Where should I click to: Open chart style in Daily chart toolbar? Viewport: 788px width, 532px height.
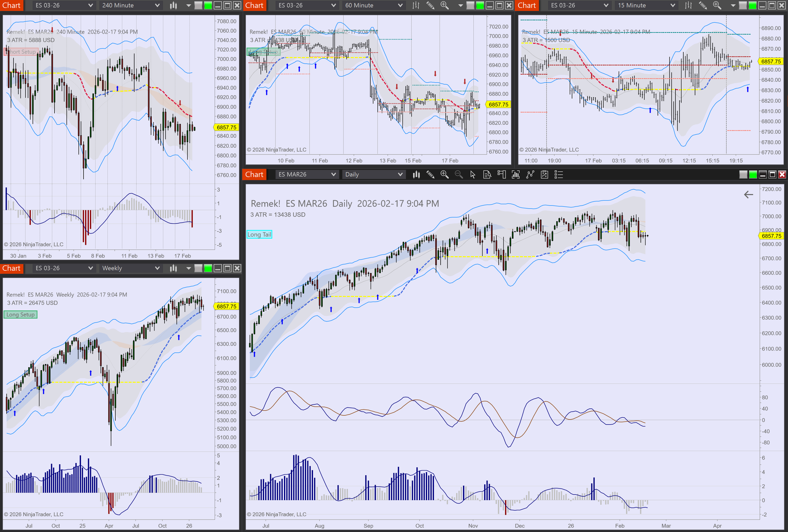coord(416,175)
